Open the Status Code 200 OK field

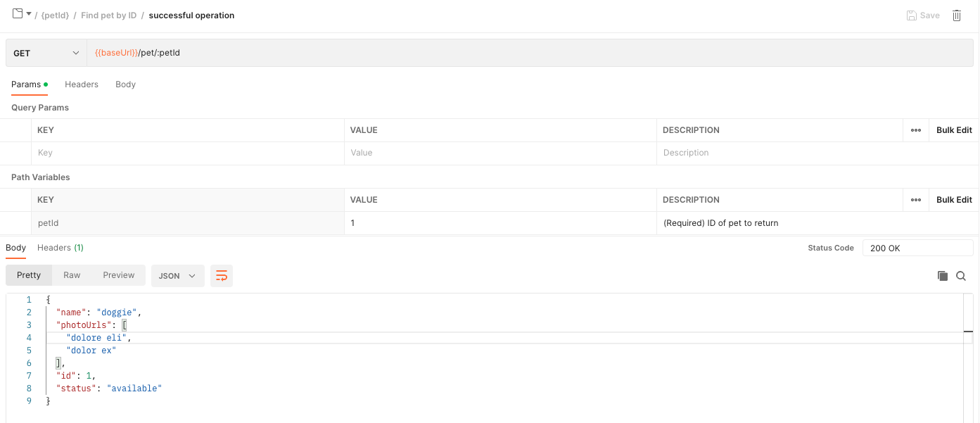coord(917,248)
